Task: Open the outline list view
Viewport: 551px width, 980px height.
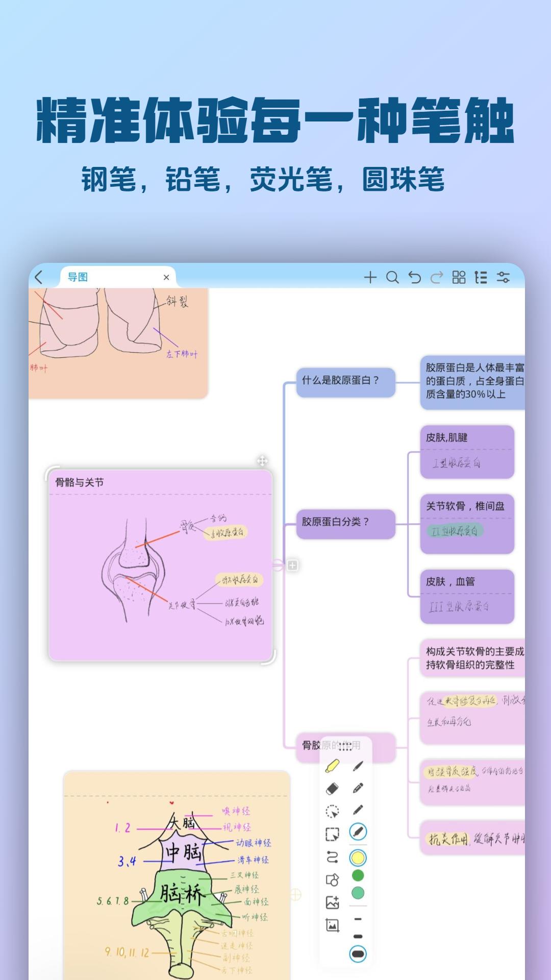Action: (x=481, y=277)
